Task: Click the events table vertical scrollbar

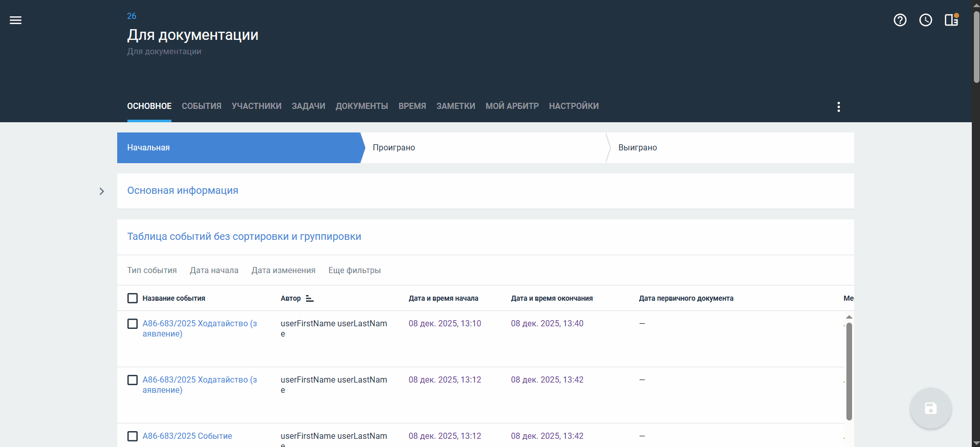Action: (x=849, y=371)
